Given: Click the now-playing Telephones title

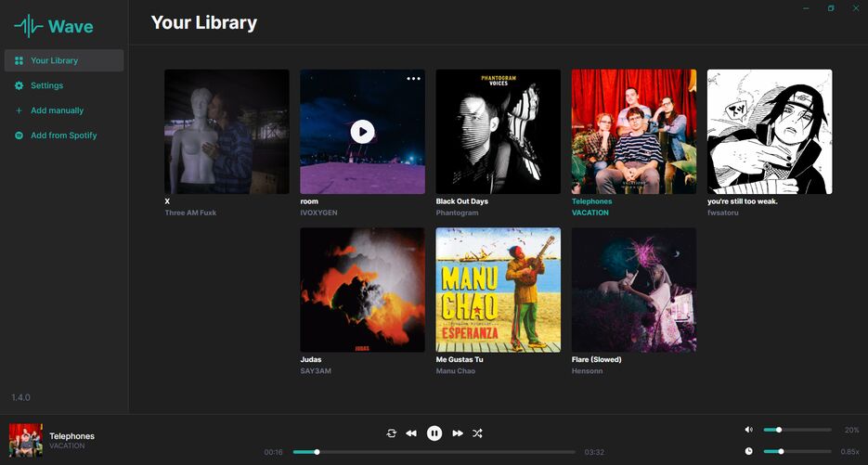Looking at the screenshot, I should tap(72, 436).
